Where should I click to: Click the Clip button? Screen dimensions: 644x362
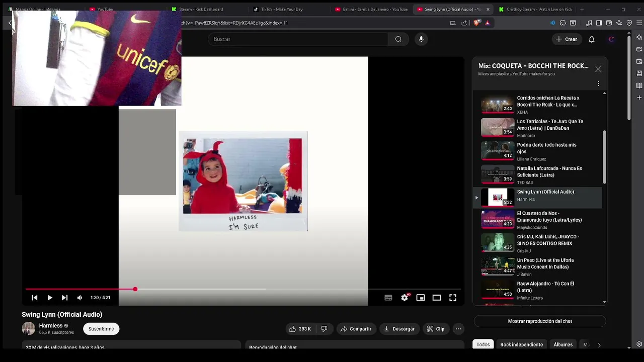point(436,329)
